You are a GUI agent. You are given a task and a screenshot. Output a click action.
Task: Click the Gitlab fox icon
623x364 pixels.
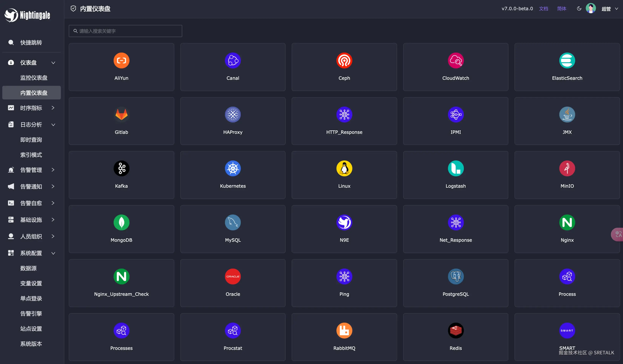121,114
